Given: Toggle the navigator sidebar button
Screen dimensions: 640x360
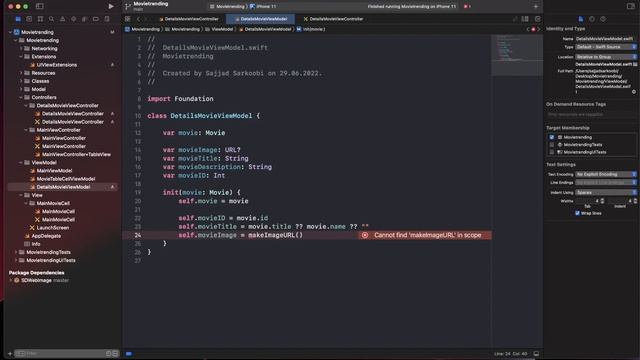Looking at the screenshot, I should 40,6.
